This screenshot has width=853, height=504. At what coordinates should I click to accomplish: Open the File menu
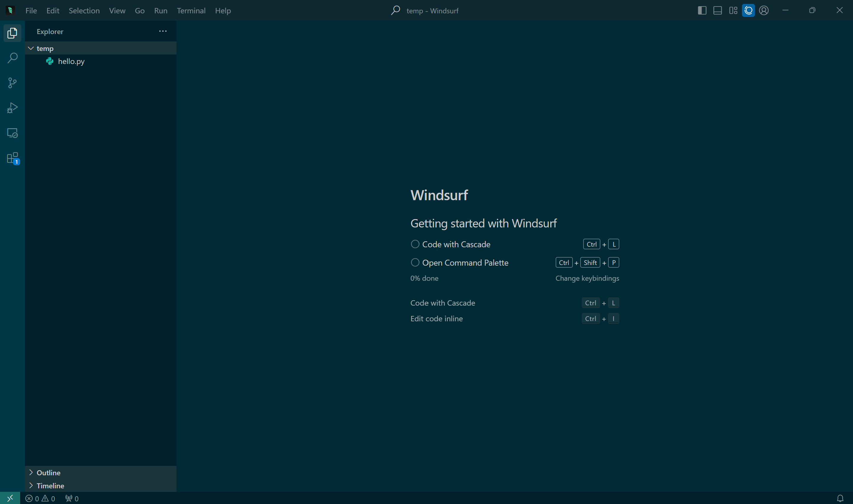click(x=31, y=11)
